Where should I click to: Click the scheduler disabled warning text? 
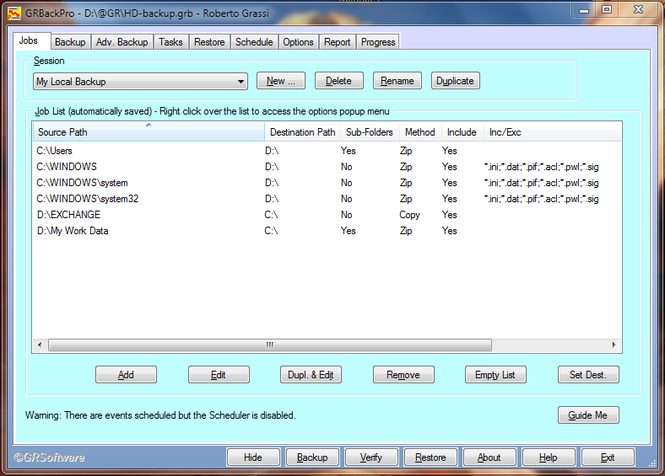pos(161,415)
